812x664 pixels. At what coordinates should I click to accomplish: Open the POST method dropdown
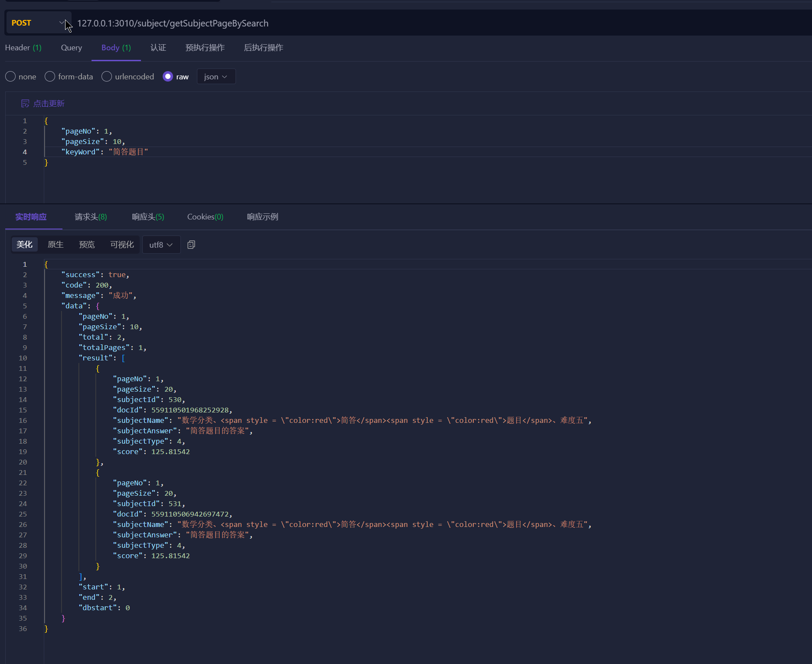point(38,23)
